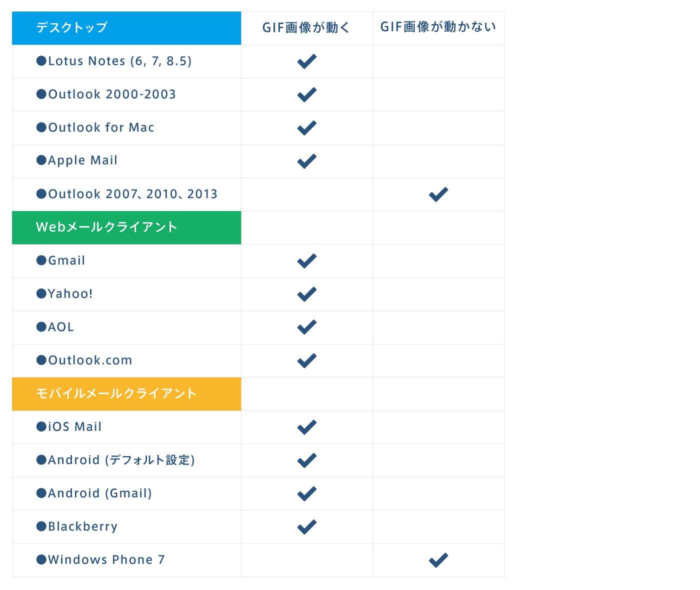Click the checkmark in the Windows Phone 7 row
This screenshot has width=700, height=590.
click(x=438, y=560)
